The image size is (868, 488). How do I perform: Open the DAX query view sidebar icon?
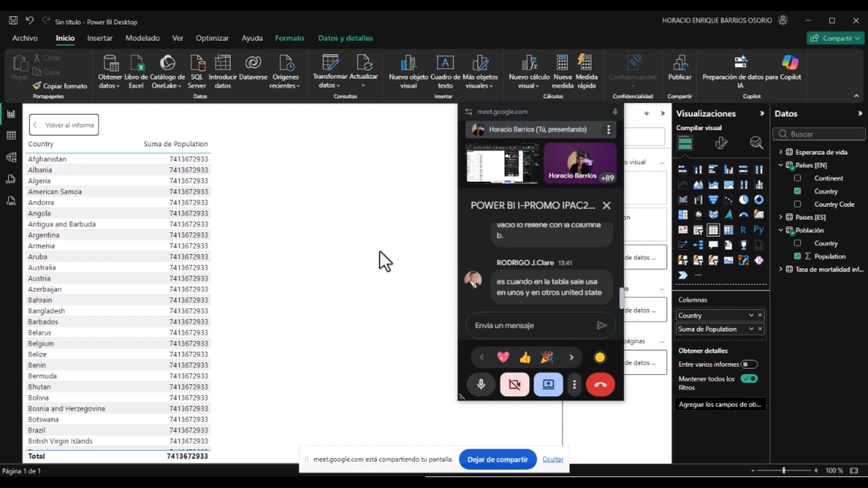11,179
